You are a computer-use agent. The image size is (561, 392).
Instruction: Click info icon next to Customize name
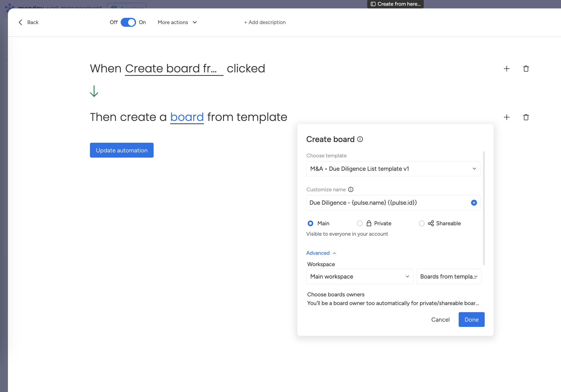pyautogui.click(x=351, y=190)
